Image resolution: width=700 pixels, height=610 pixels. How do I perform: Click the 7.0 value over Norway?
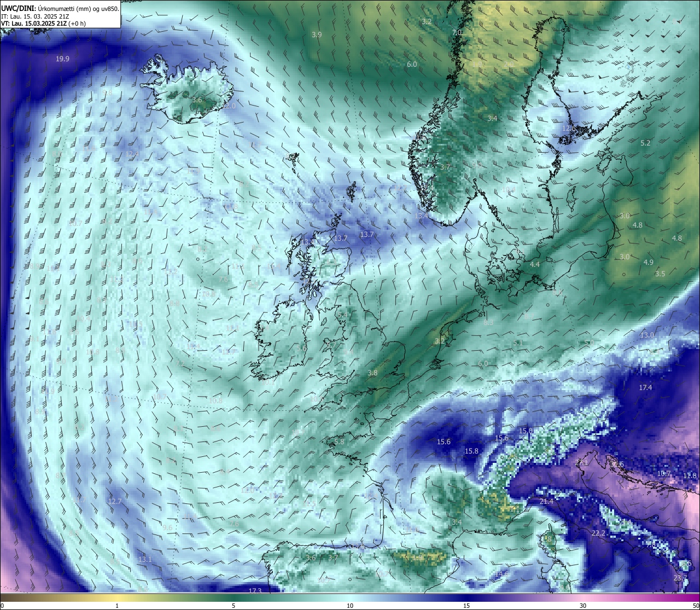pyautogui.click(x=457, y=33)
